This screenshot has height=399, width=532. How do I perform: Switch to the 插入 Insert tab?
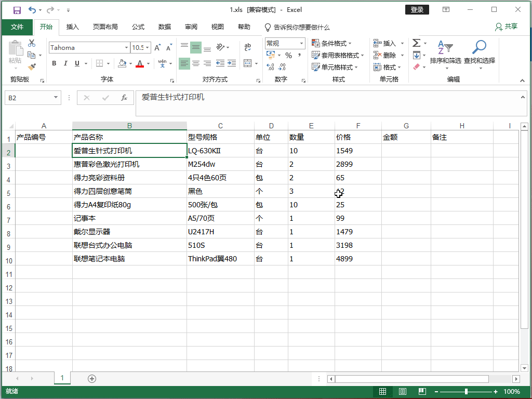(73, 27)
